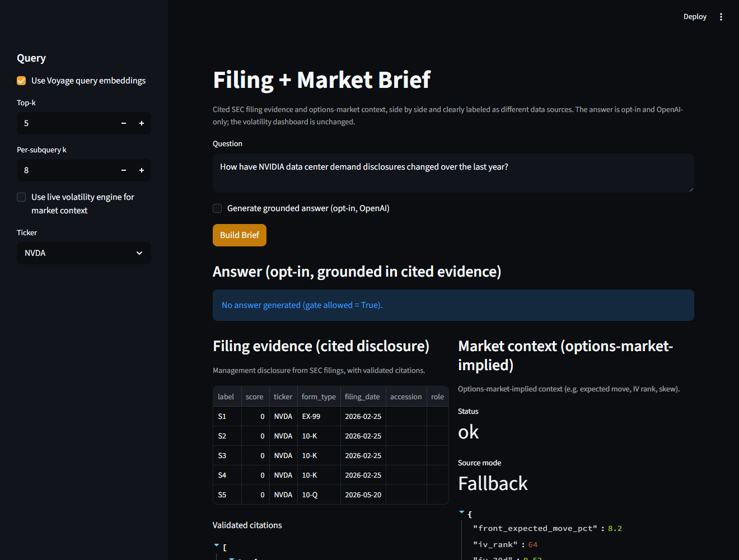
Task: Increase the Top-k value
Action: click(x=142, y=123)
